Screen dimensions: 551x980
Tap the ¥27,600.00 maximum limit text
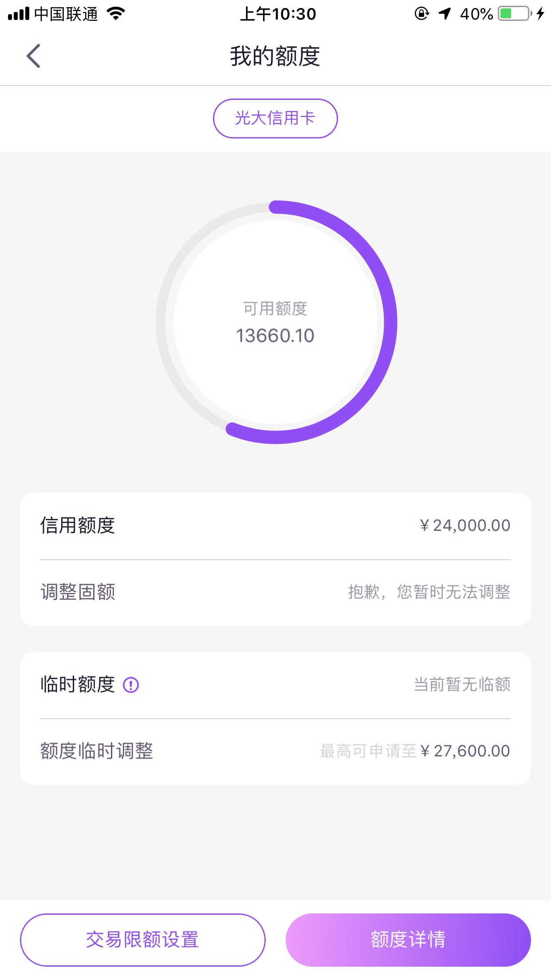(465, 751)
